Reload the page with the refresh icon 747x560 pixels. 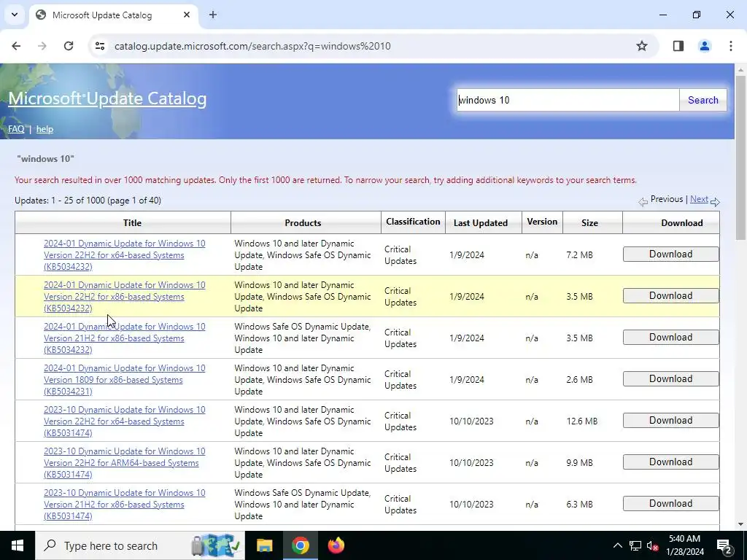pyautogui.click(x=69, y=46)
